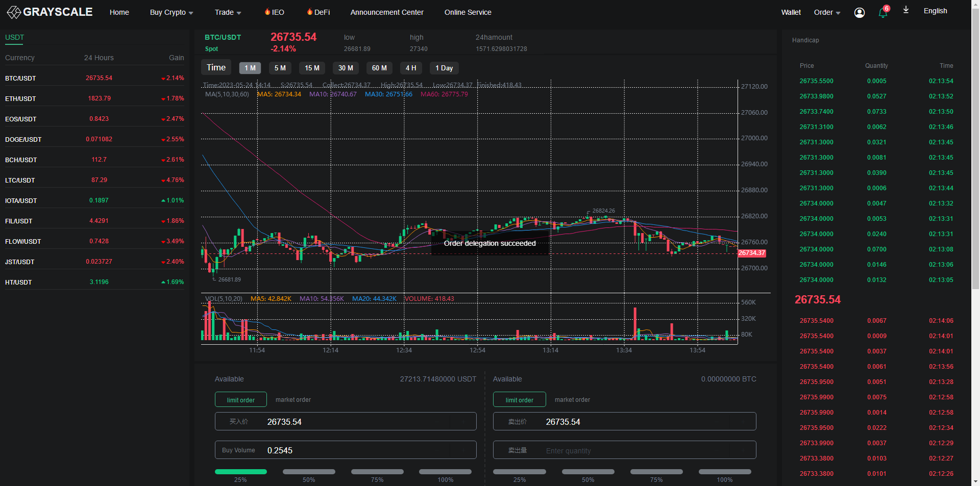The height and width of the screenshot is (486, 980).
Task: Click the flame icon beside DeFi
Action: coord(309,12)
